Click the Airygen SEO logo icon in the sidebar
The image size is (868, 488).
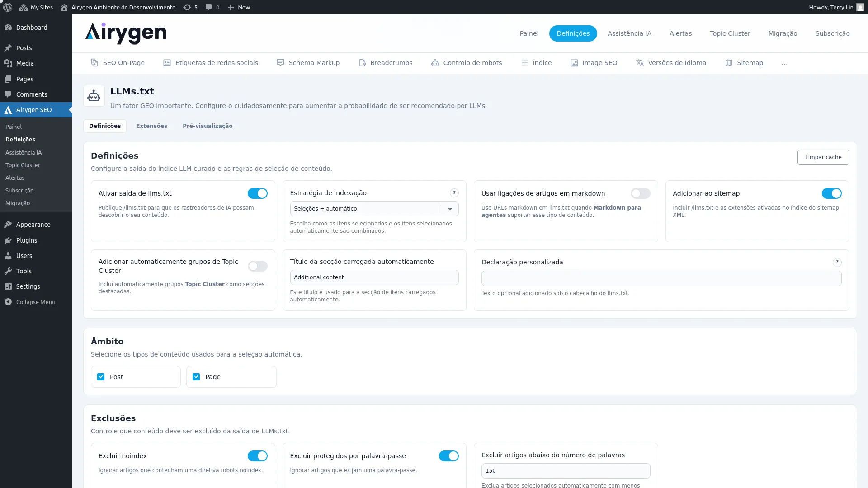pos(8,110)
